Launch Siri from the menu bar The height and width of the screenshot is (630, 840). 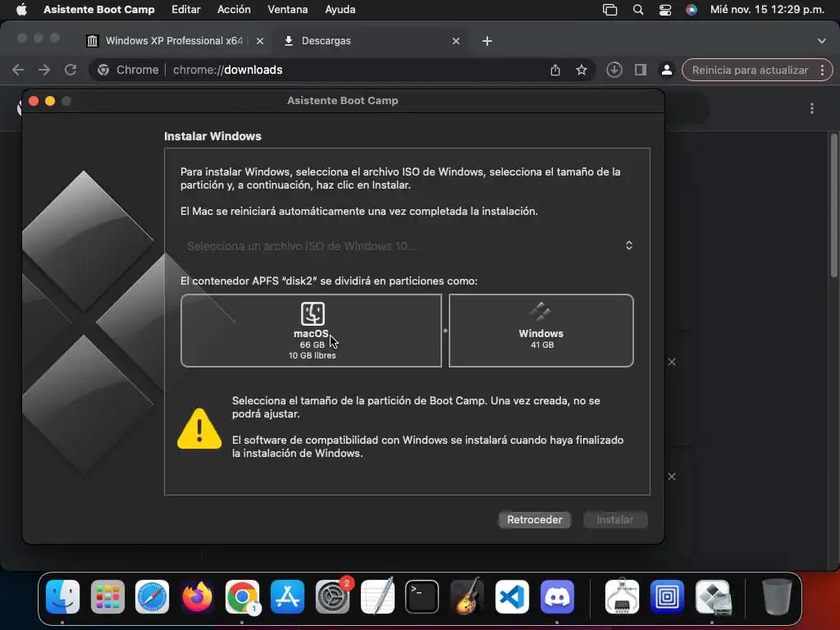pos(692,10)
